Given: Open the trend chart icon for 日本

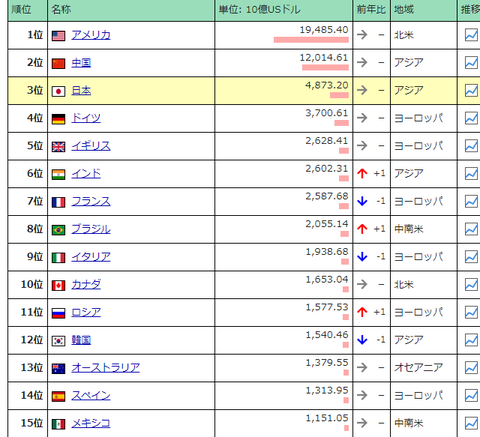Looking at the screenshot, I should [471, 90].
